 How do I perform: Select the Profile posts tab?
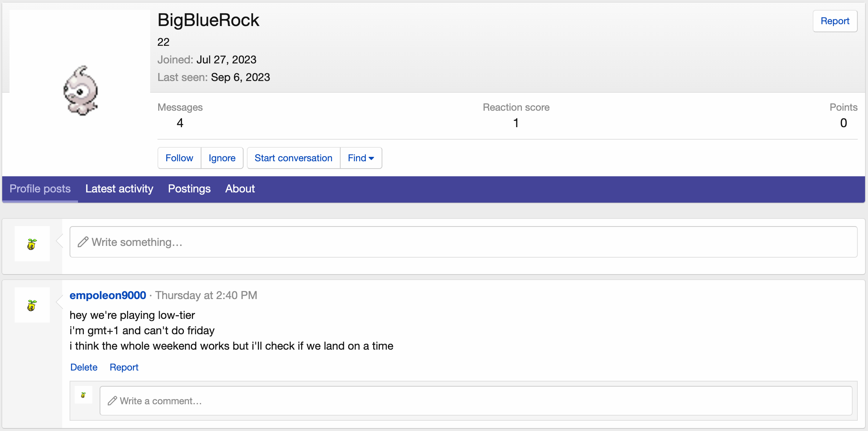pos(40,189)
